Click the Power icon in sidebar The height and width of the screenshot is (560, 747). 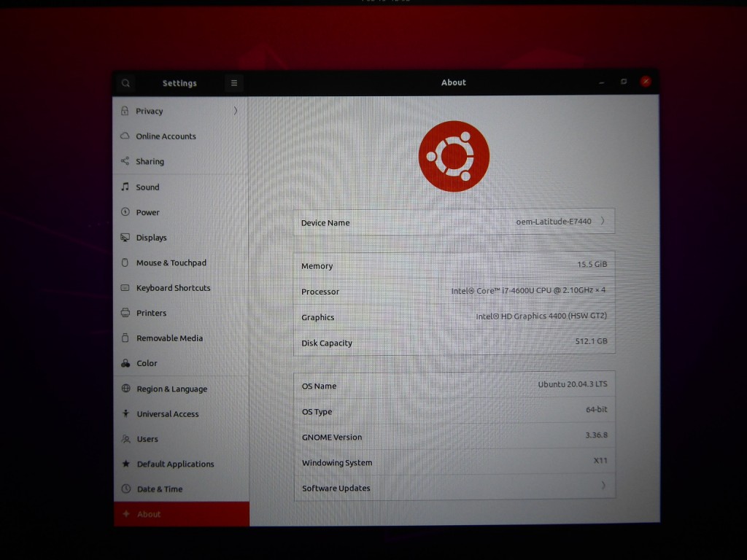(x=125, y=212)
